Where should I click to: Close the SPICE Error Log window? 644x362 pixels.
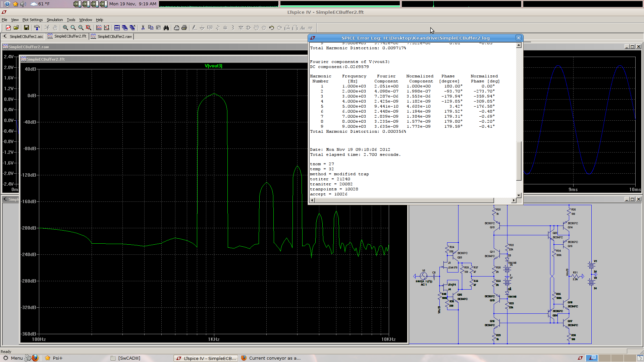tap(519, 38)
